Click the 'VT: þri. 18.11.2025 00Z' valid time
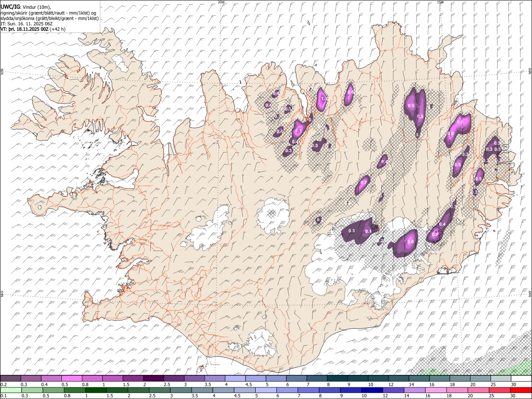 coord(25,29)
